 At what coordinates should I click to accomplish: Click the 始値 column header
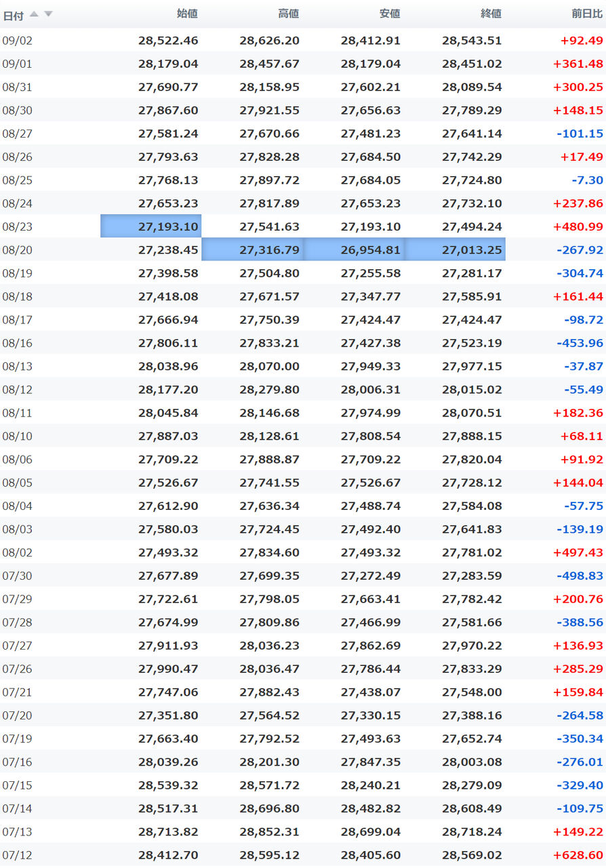[187, 14]
